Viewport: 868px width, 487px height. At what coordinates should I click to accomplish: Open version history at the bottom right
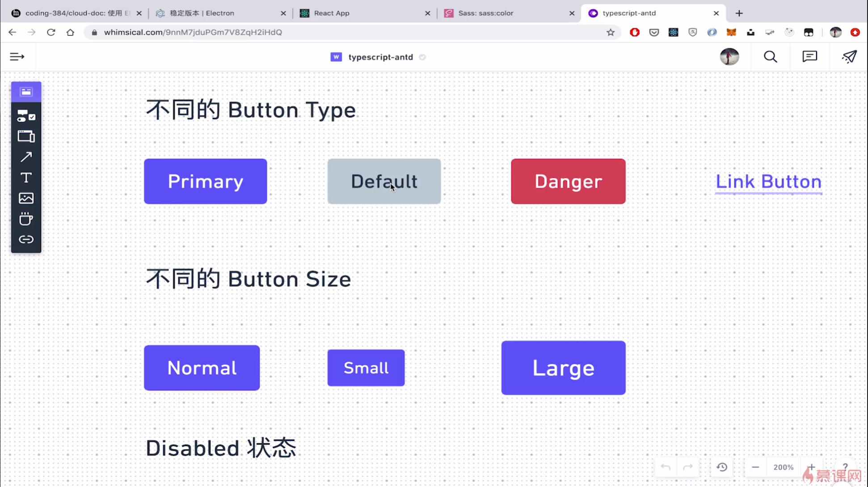click(x=722, y=467)
